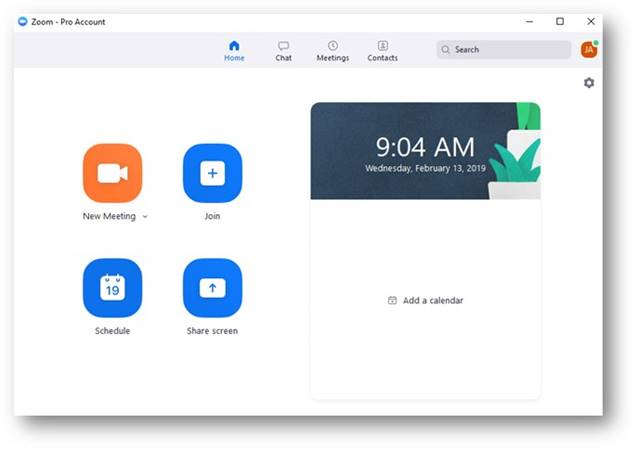The height and width of the screenshot is (449, 637).
Task: Click the Wednesday, February 13, 2019 date text
Action: pyautogui.click(x=425, y=169)
